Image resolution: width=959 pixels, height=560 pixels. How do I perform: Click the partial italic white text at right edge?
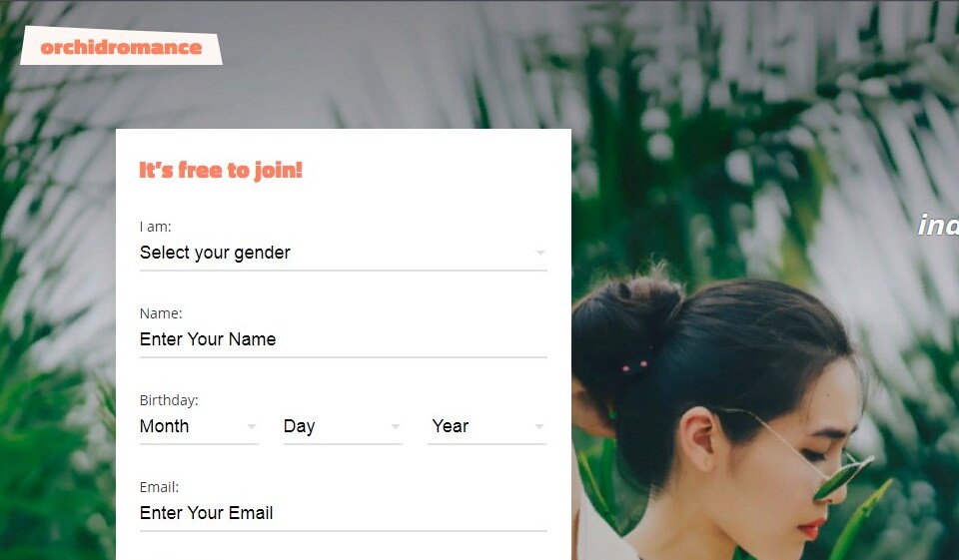(x=938, y=225)
